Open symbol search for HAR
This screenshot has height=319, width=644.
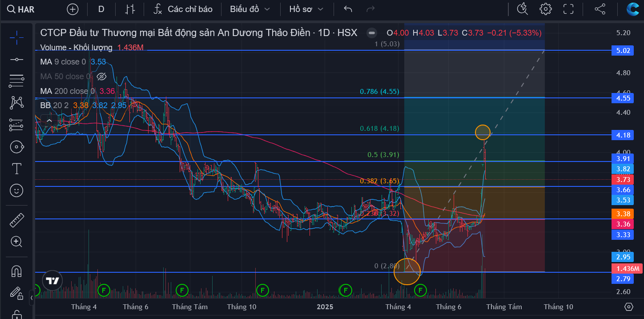coord(21,9)
